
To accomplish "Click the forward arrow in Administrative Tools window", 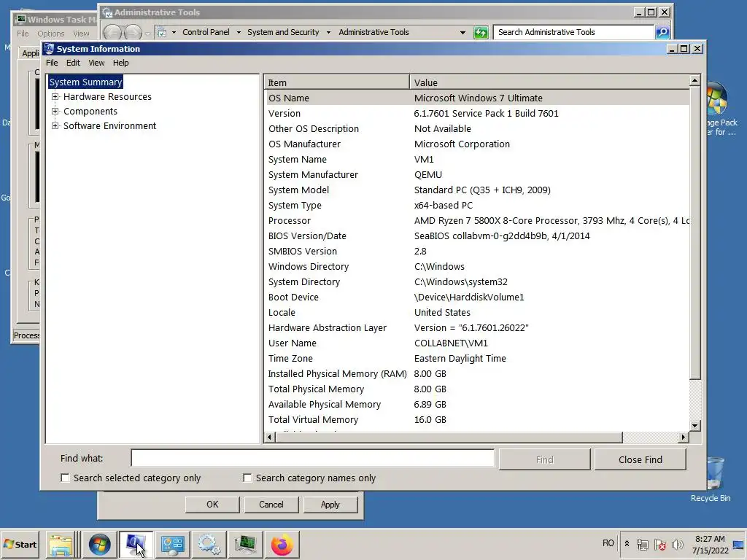I will (133, 32).
